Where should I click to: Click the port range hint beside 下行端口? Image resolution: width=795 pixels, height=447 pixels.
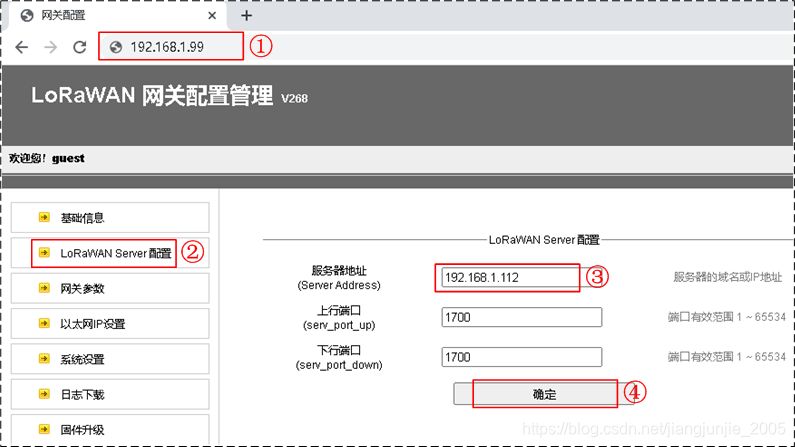tap(727, 357)
